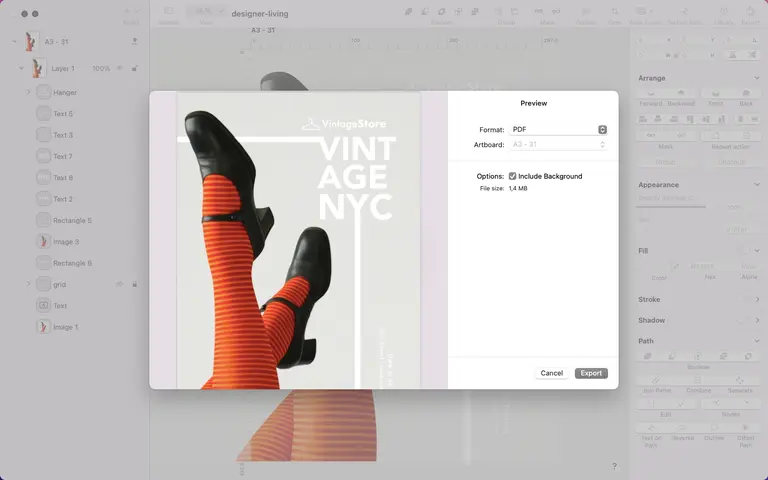The height and width of the screenshot is (480, 768).
Task: Unlock the grid layer
Action: pos(134,284)
